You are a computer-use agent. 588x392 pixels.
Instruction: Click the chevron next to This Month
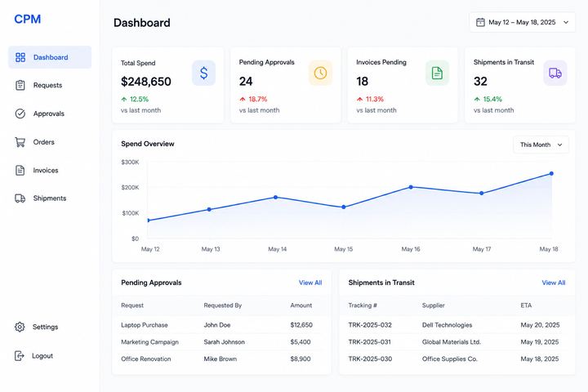click(560, 145)
